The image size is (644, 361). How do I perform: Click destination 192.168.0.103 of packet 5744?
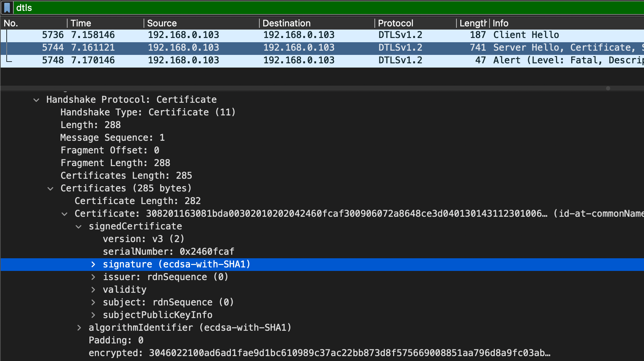299,47
